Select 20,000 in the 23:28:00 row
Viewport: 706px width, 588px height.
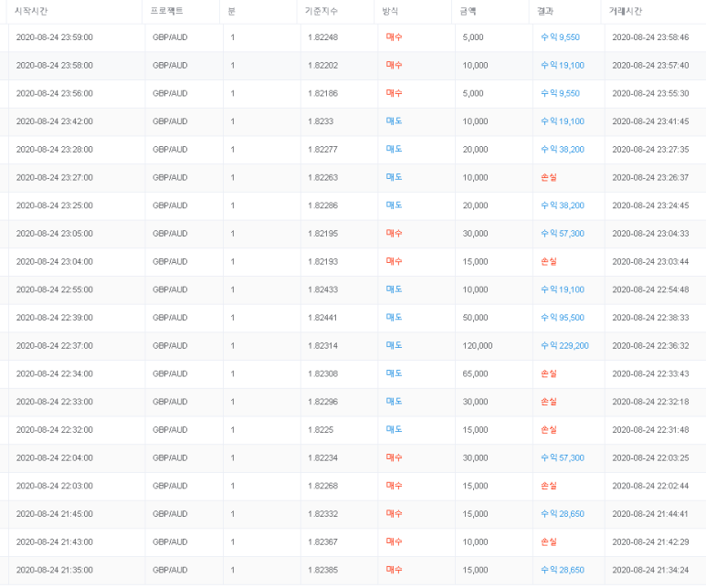[x=475, y=150]
